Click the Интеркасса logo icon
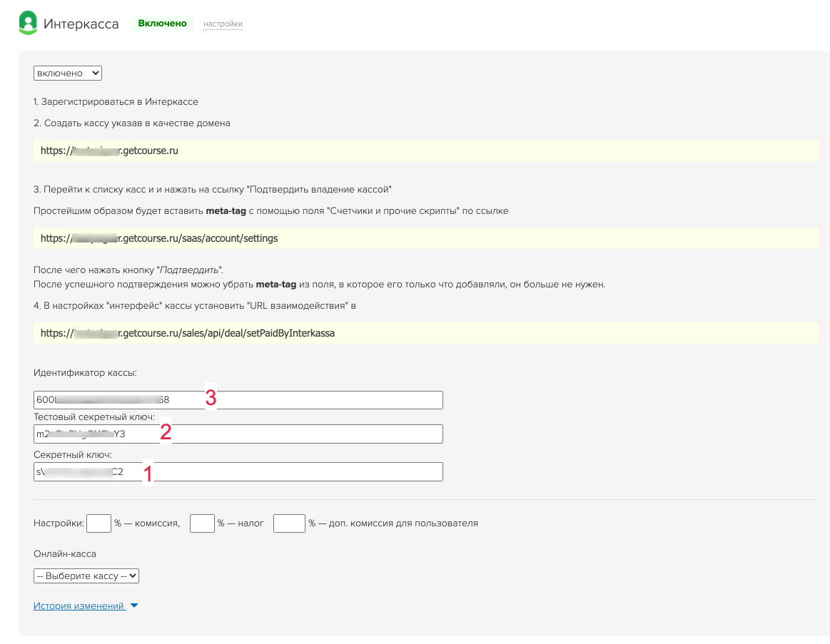This screenshot has height=644, width=830. 28,23
